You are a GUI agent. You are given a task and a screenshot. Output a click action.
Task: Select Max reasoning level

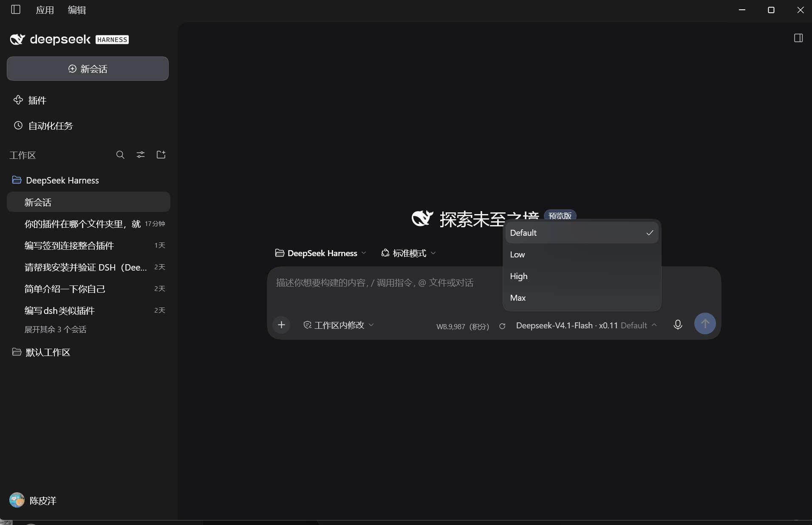pos(582,298)
